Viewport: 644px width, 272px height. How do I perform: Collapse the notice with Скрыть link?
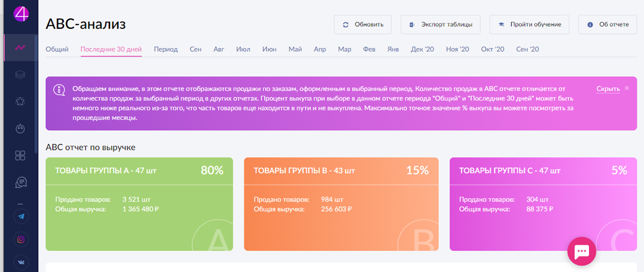pos(607,89)
